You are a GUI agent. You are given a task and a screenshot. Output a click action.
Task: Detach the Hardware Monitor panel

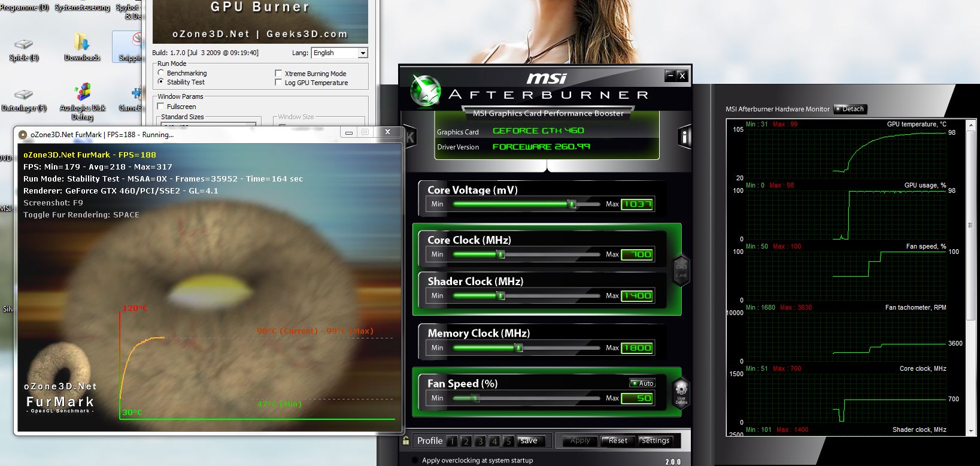(x=850, y=109)
